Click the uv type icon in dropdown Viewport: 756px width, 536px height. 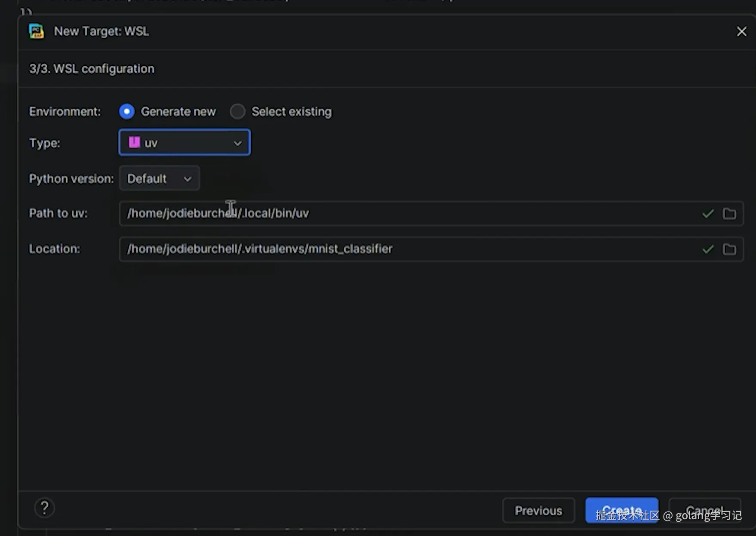(134, 142)
